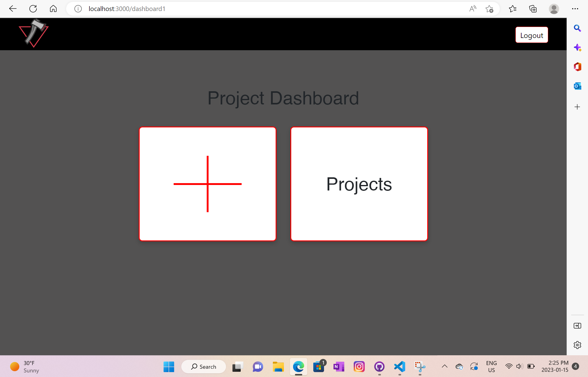Click the Logout button
The width and height of the screenshot is (588, 377).
coord(531,35)
